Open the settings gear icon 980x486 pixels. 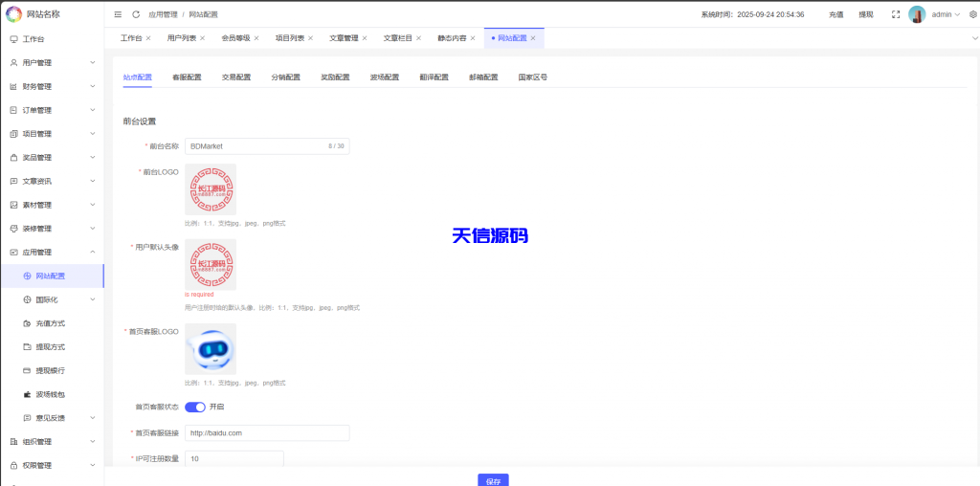[x=972, y=14]
